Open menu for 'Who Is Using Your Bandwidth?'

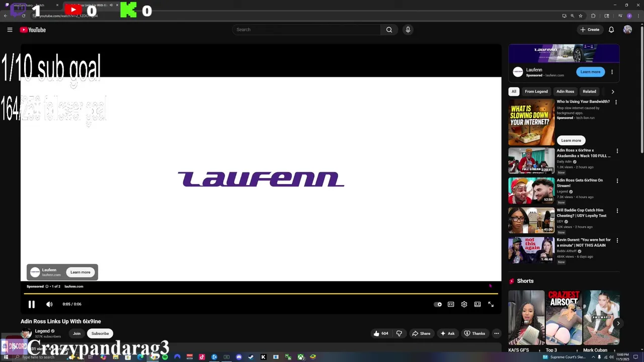[616, 102]
